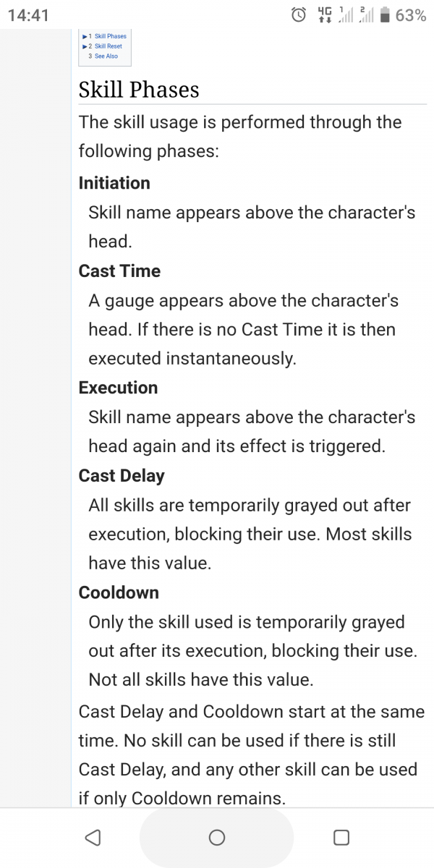This screenshot has width=434, height=868.
Task: Tap the SIM 2 signal strength icon
Action: 366,14
